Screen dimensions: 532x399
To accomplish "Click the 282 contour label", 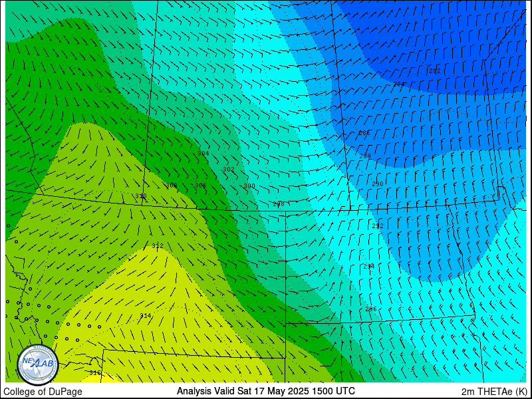I will pos(435,71).
